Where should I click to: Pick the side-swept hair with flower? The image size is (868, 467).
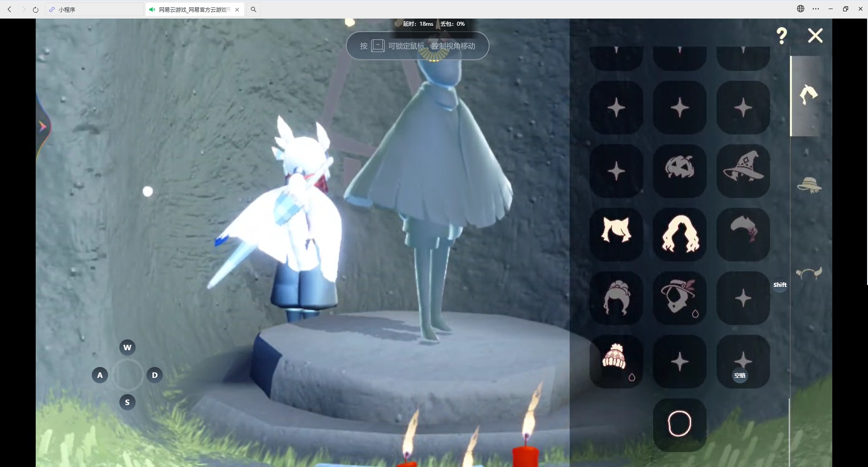[743, 234]
